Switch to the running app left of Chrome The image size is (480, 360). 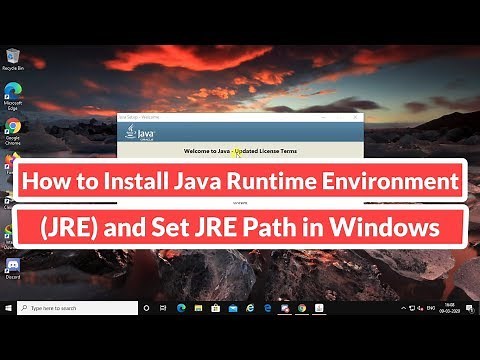coord(285,308)
